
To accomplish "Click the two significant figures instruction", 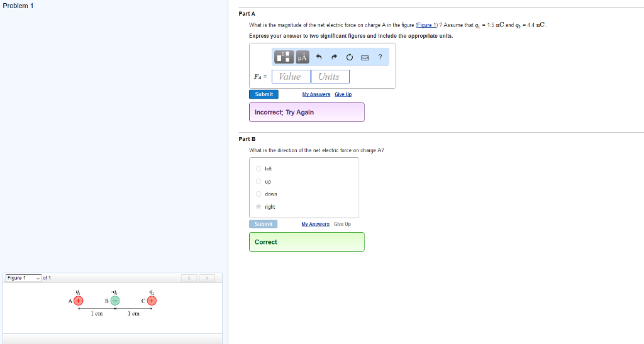I will click(351, 36).
